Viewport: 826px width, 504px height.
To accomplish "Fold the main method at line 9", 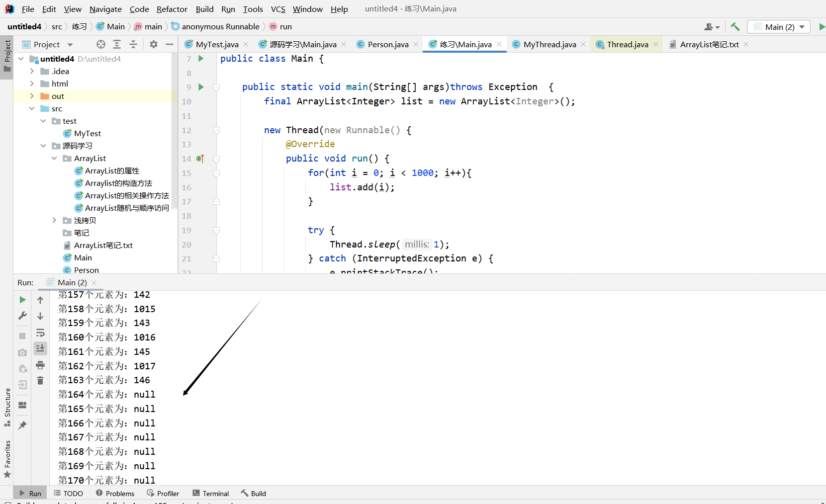I will [216, 87].
